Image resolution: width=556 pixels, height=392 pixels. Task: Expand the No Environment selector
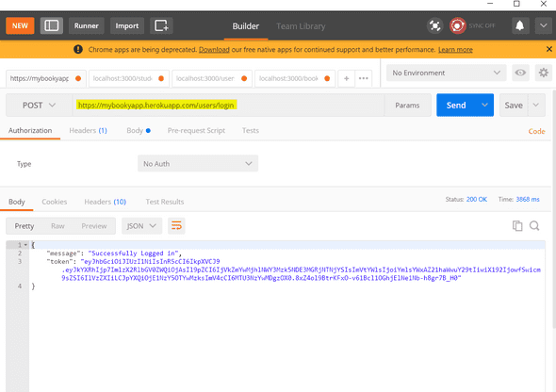446,73
